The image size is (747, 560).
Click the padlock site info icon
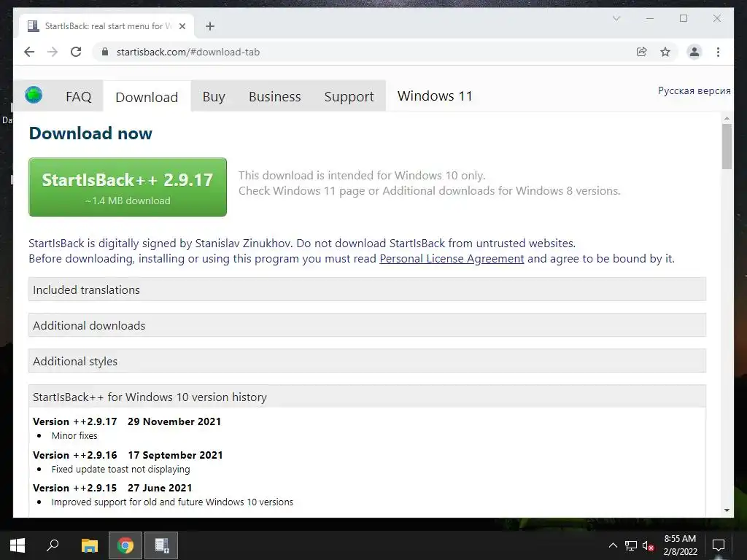[105, 52]
